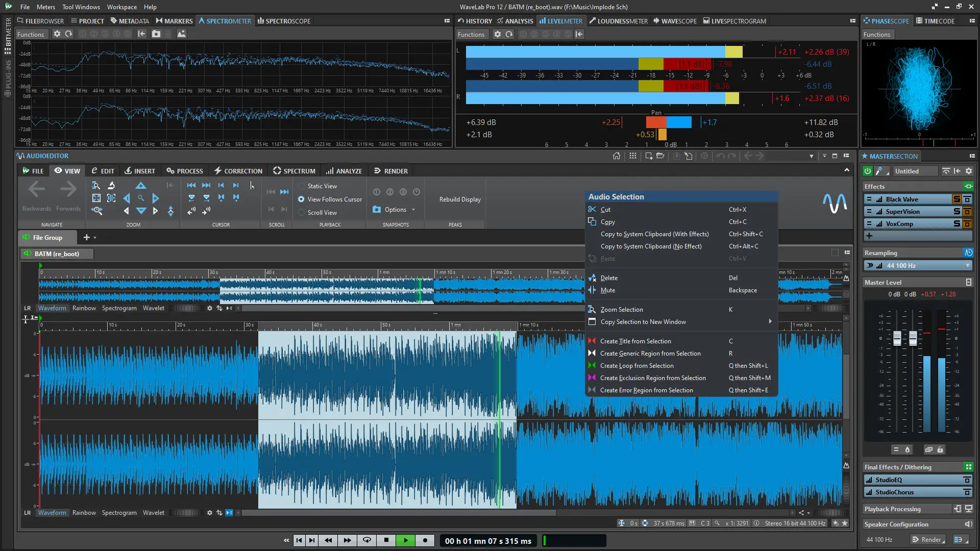
Task: Click the Stop button in transport
Action: click(386, 540)
